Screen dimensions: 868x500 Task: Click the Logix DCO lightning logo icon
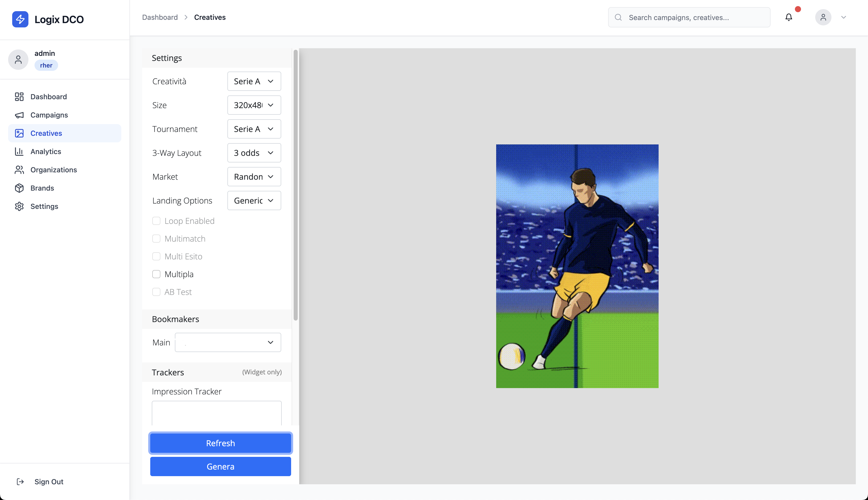click(x=20, y=19)
